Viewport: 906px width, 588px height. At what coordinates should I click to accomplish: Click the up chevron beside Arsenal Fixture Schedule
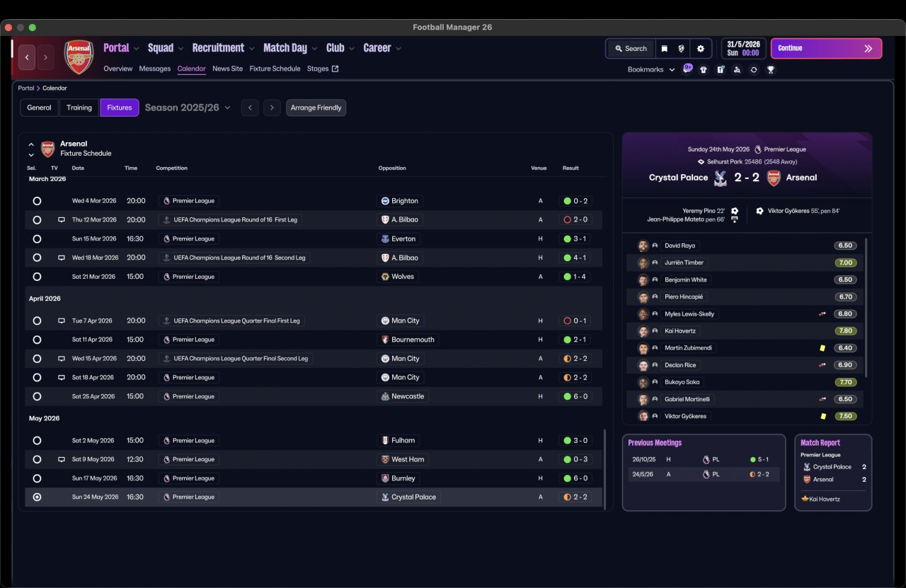[x=31, y=144]
